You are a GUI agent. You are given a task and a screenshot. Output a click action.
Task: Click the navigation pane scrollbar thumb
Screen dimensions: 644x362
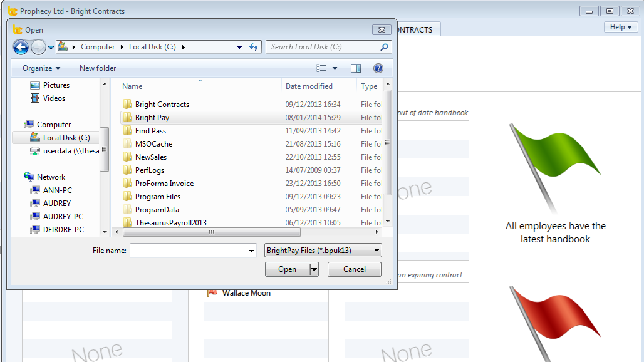(x=104, y=149)
